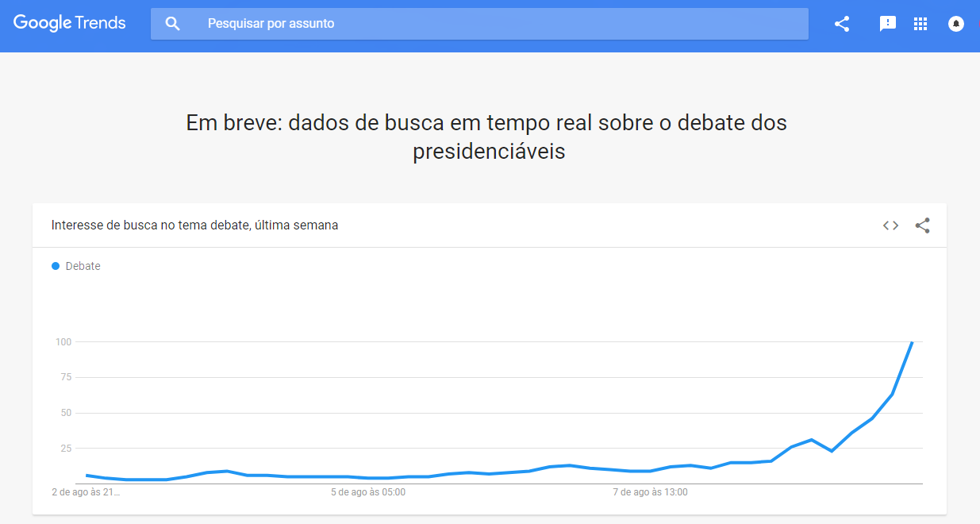
Task: Click the send feedback icon
Action: pos(888,24)
